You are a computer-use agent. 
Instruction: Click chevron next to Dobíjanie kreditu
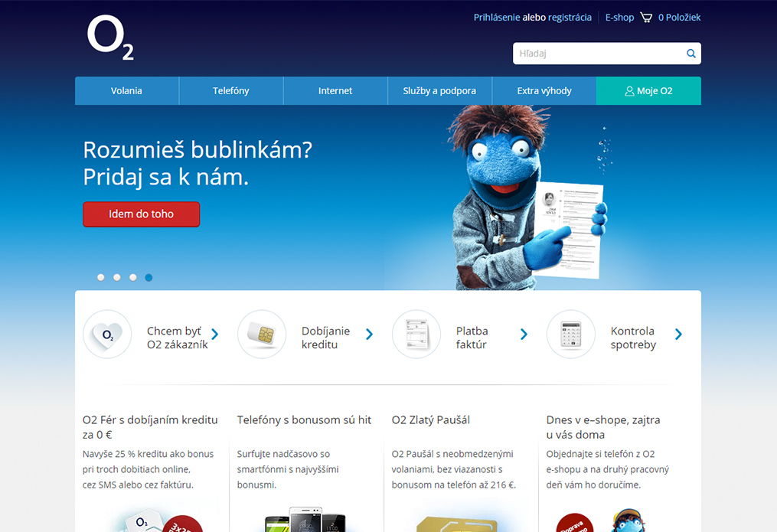pyautogui.click(x=369, y=335)
